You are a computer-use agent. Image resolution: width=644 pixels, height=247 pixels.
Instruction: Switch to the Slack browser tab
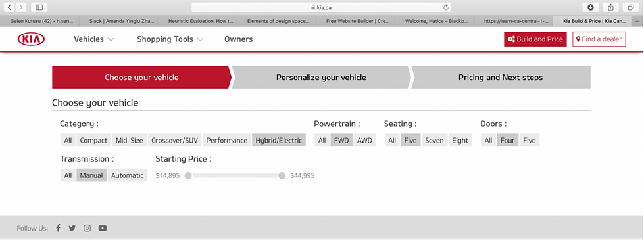[122, 20]
